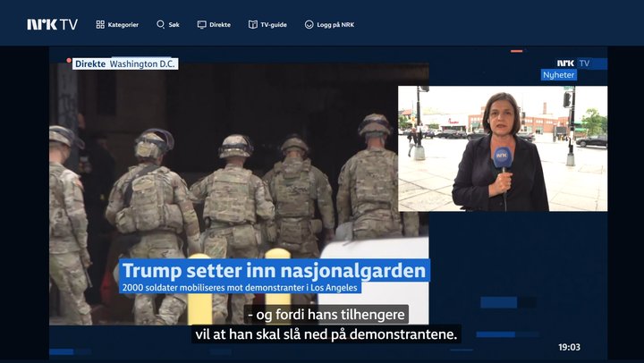Open Søk text in the navigation
Image resolution: width=644 pixels, height=363 pixels.
click(174, 25)
